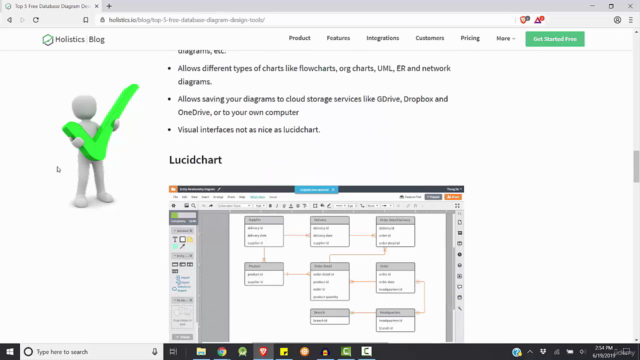Open Brave Shields lion icon
640x360 pixels.
(x=524, y=20)
